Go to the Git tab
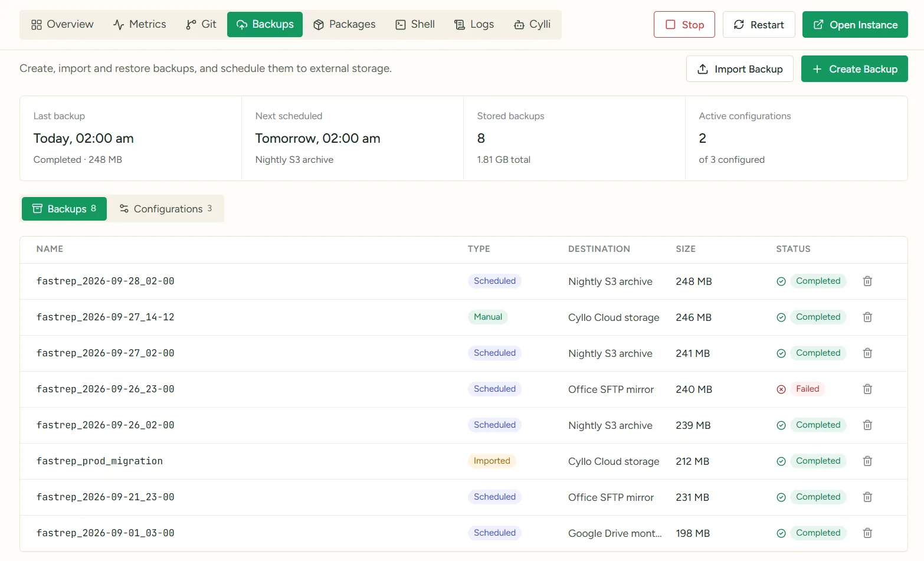The width and height of the screenshot is (924, 561). (x=201, y=25)
